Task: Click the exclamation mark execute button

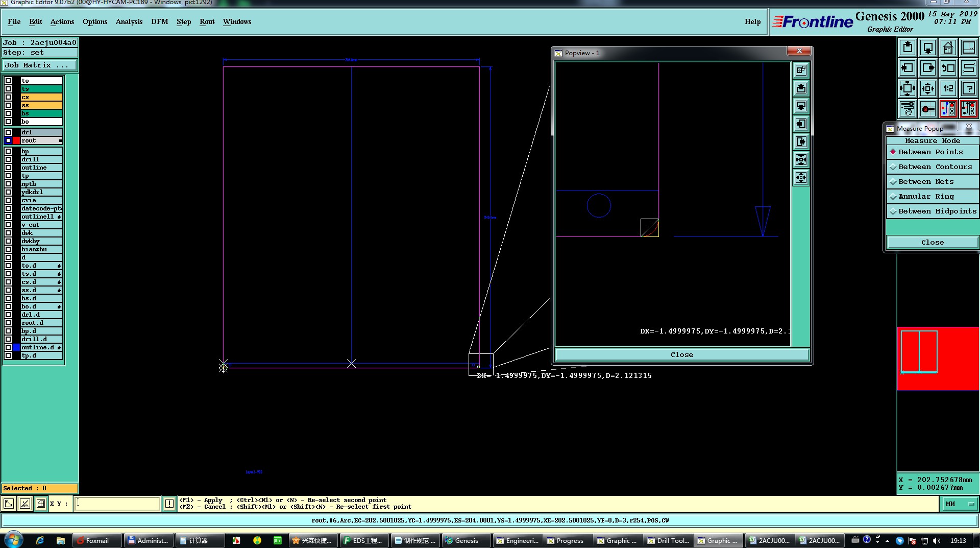Action: [x=169, y=504]
